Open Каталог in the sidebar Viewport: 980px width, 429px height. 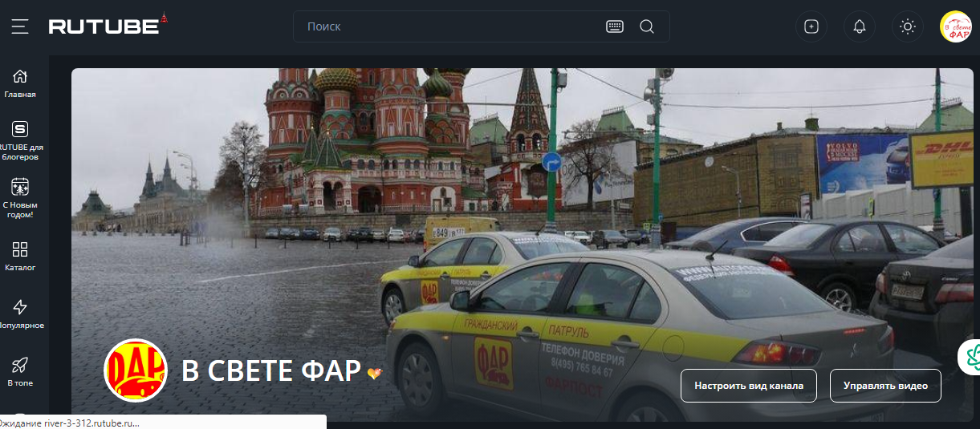(x=20, y=256)
